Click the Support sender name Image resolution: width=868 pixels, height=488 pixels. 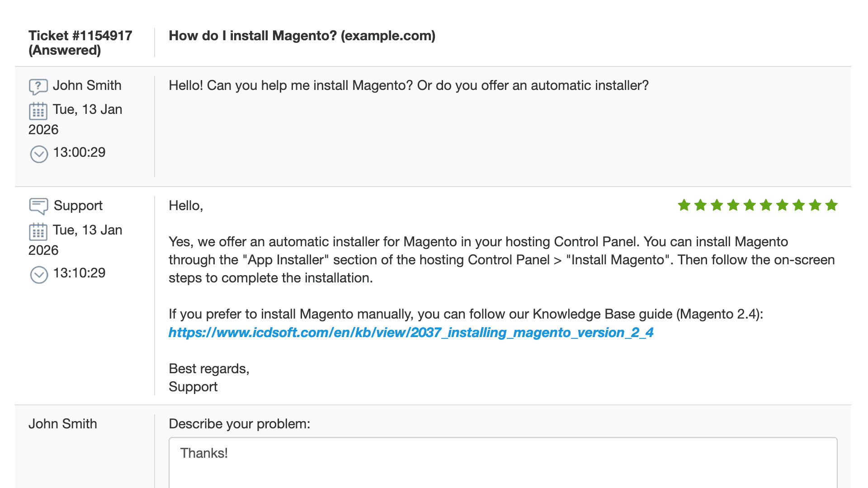(x=78, y=206)
